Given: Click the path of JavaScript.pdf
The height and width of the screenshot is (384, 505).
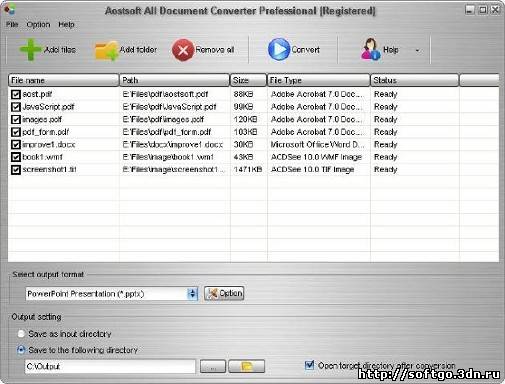Looking at the screenshot, I should pos(169,107).
